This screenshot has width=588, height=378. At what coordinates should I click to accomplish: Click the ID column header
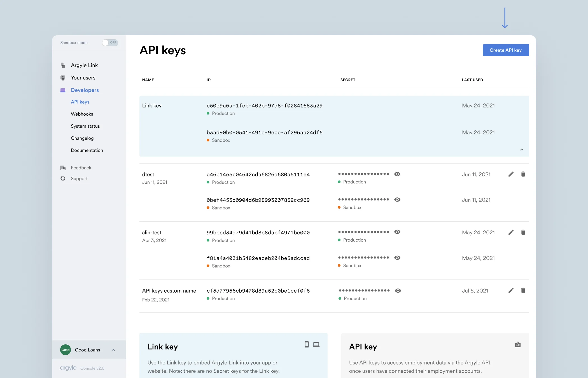pos(208,80)
